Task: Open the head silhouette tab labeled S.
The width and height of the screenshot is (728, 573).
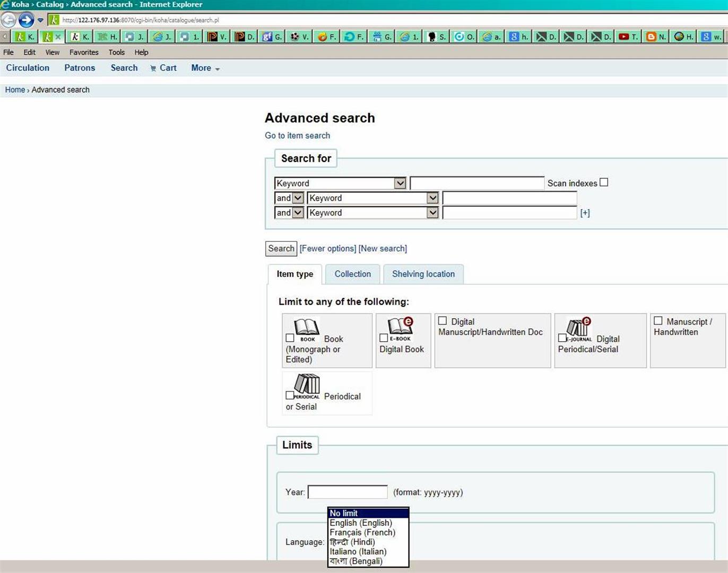Action: (x=437, y=37)
